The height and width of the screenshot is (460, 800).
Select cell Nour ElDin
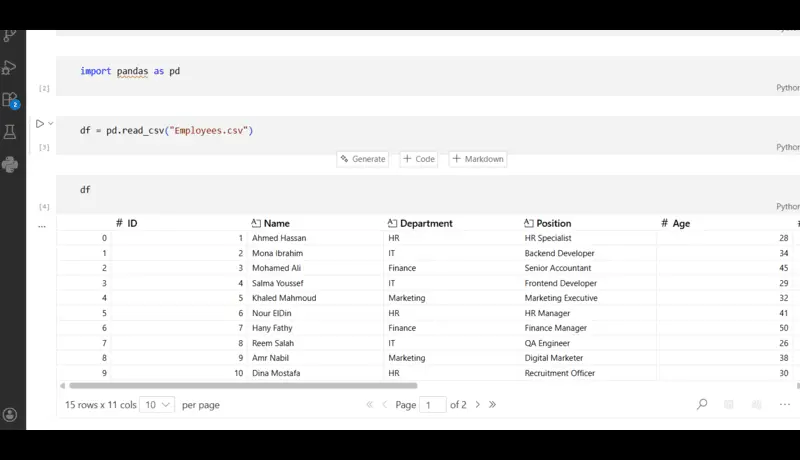click(272, 313)
